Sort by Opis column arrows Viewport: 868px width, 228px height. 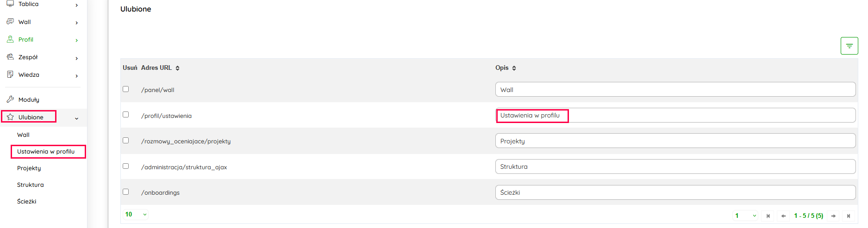point(514,68)
